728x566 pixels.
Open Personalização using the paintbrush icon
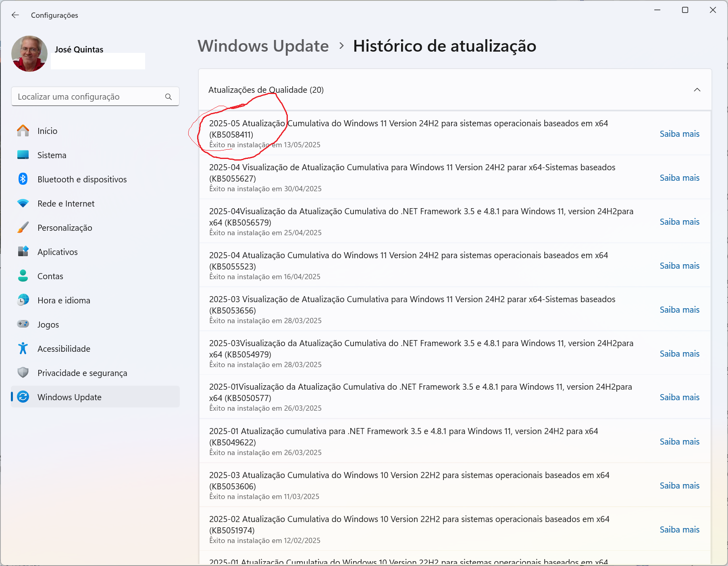23,228
